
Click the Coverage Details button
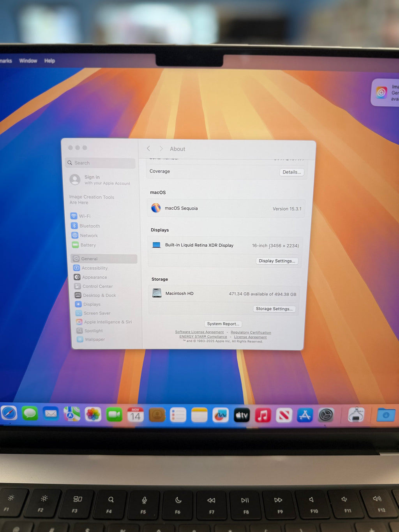[x=291, y=172]
